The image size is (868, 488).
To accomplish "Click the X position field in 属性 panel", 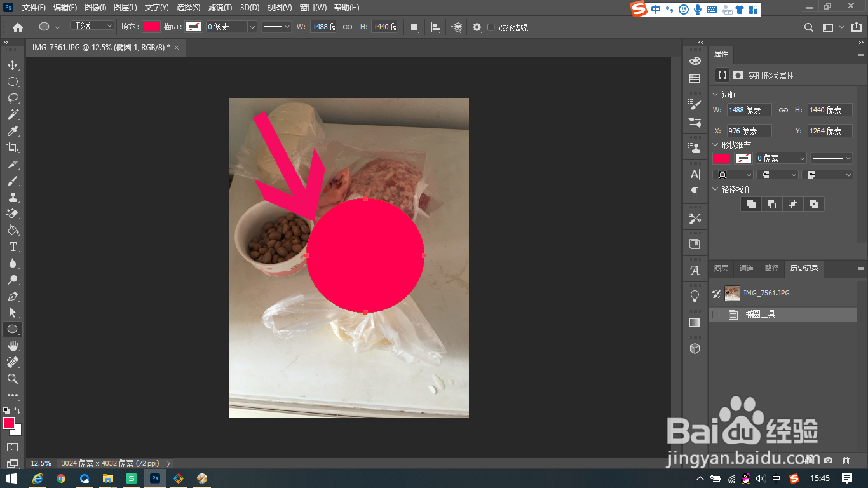I will pyautogui.click(x=749, y=131).
